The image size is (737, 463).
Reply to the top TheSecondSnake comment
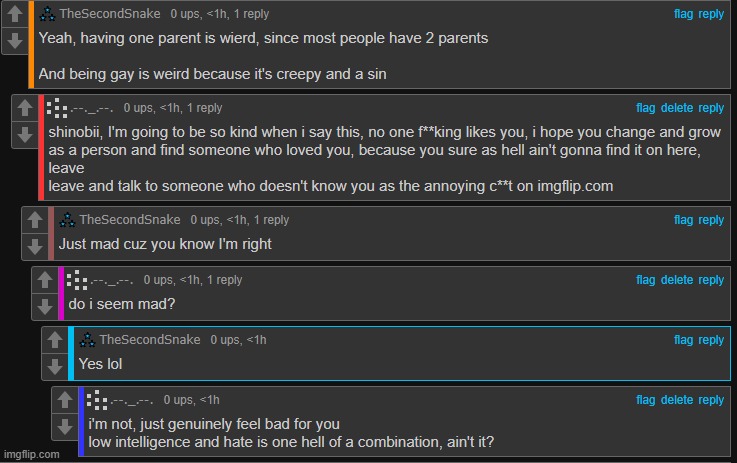[x=711, y=14]
